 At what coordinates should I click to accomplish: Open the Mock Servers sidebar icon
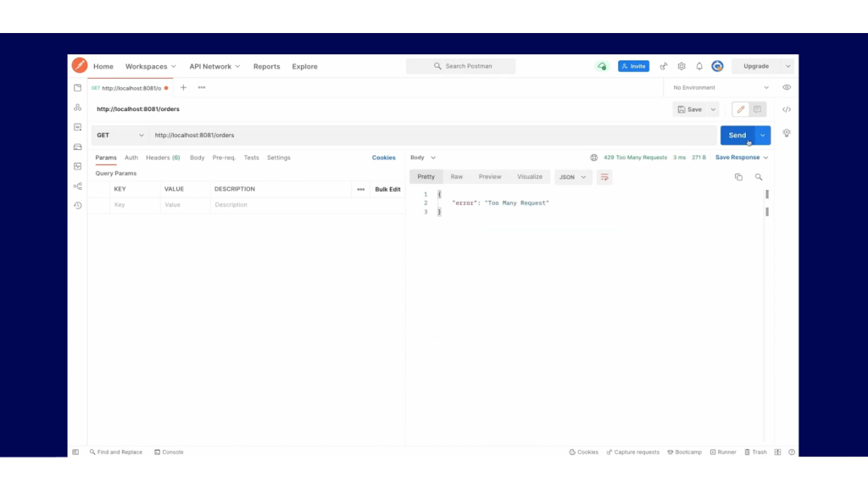click(77, 147)
